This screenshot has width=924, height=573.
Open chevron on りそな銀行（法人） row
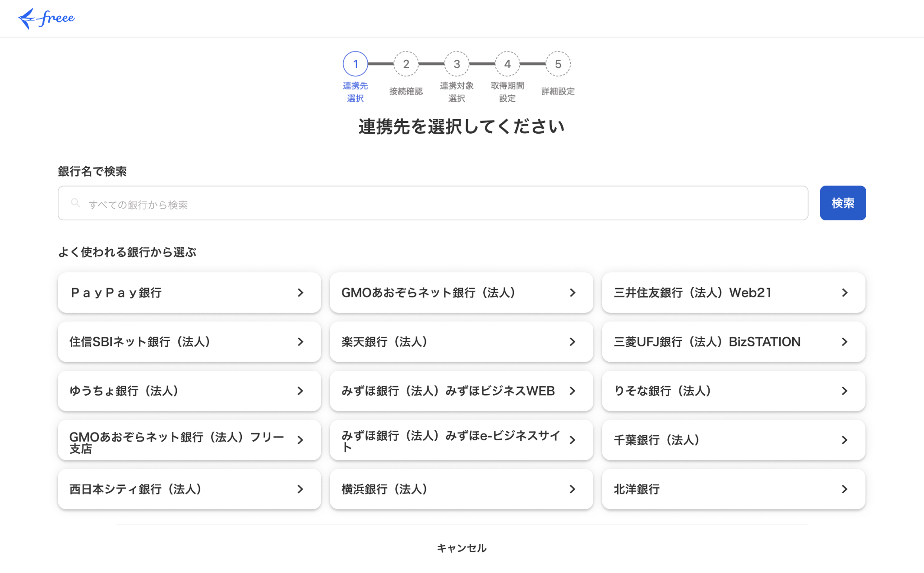point(845,391)
